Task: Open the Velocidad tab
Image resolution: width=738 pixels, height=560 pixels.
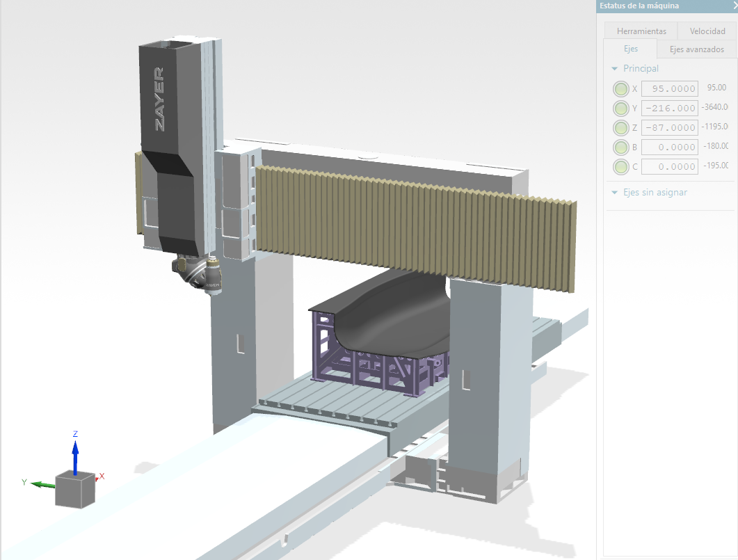Action: coord(707,31)
